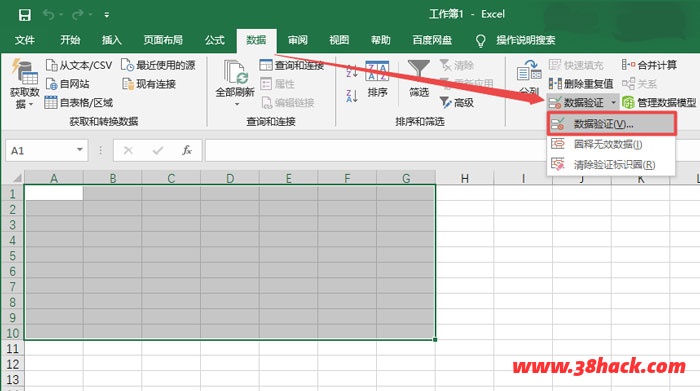Click the 数据验证 ribbon button
This screenshot has width=700, height=391.
576,103
